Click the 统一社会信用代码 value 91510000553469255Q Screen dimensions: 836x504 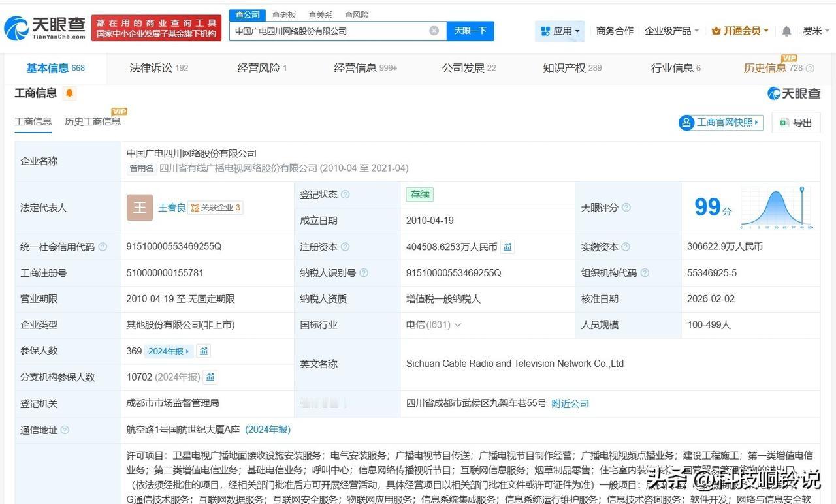click(x=174, y=247)
